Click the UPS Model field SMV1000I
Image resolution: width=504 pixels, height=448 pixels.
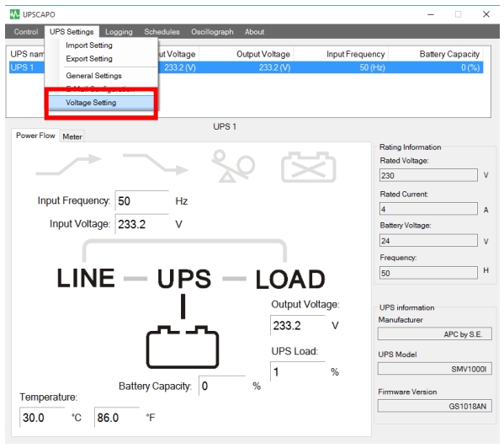point(434,369)
